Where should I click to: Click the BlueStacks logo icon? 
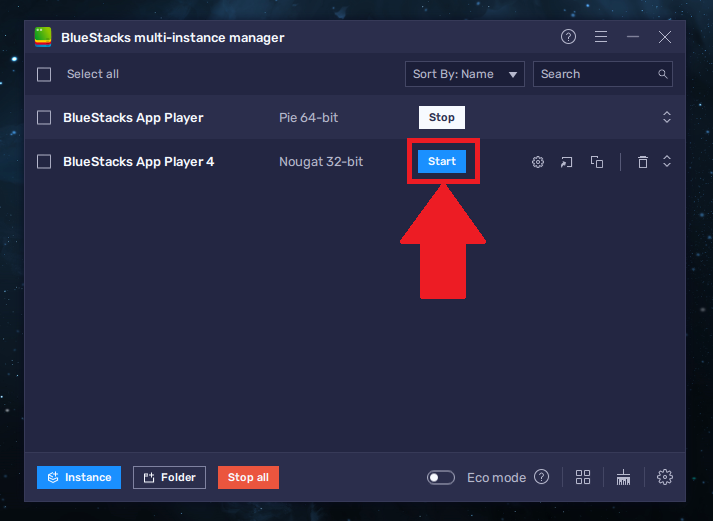tap(43, 37)
